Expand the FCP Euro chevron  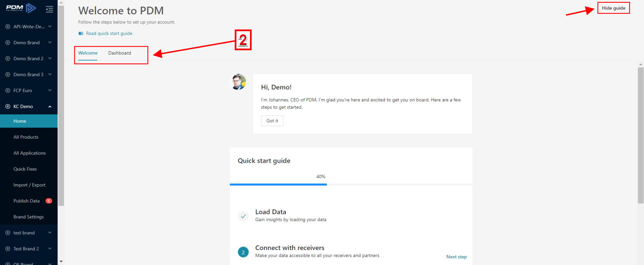pyautogui.click(x=50, y=90)
